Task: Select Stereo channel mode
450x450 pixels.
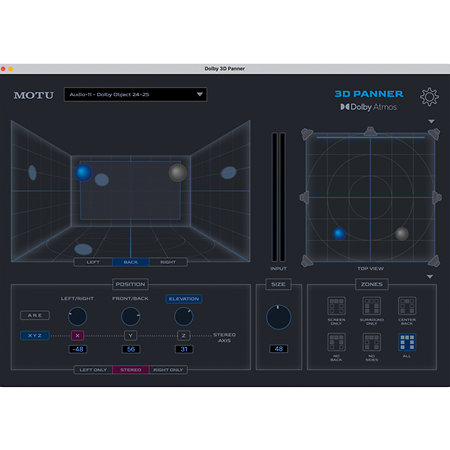Action: [x=131, y=370]
